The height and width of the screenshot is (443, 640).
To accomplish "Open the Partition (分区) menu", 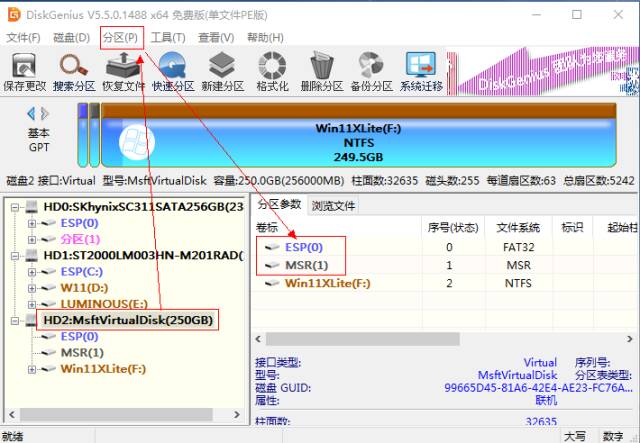I will pyautogui.click(x=120, y=38).
